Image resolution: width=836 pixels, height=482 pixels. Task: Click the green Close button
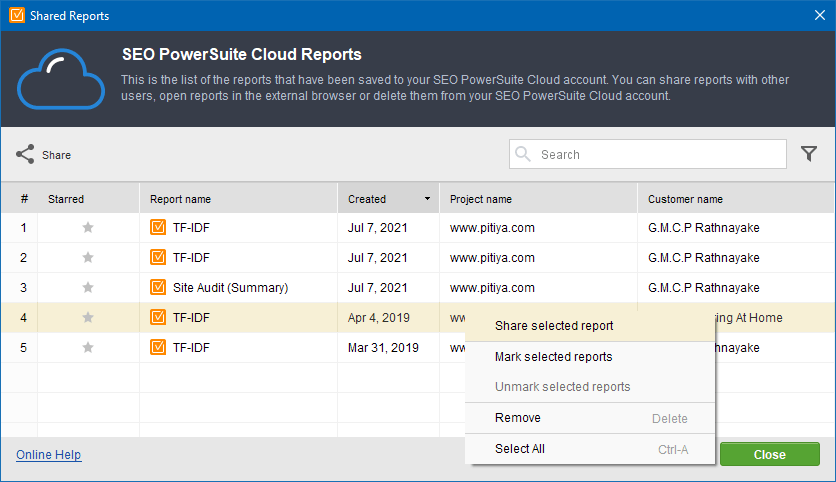click(769, 454)
